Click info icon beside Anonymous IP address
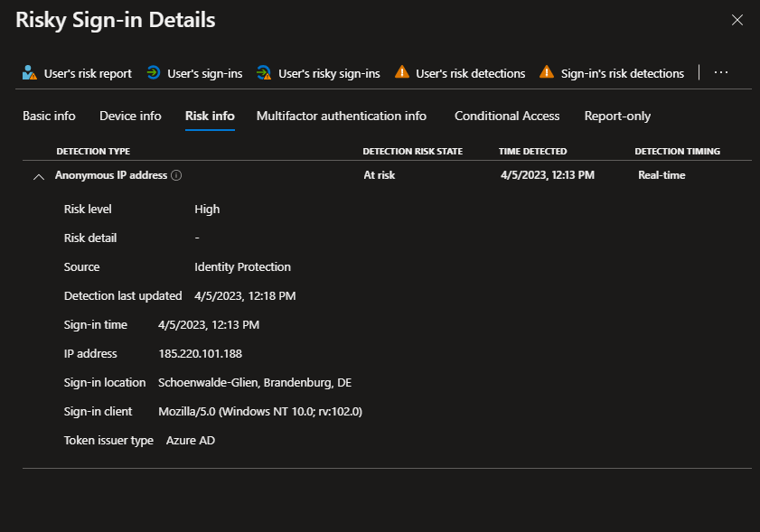 (x=176, y=176)
